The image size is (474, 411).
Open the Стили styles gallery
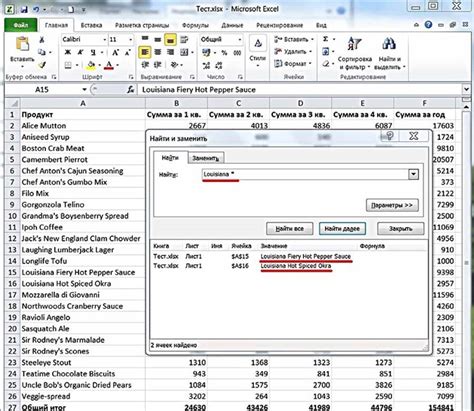click(258, 50)
